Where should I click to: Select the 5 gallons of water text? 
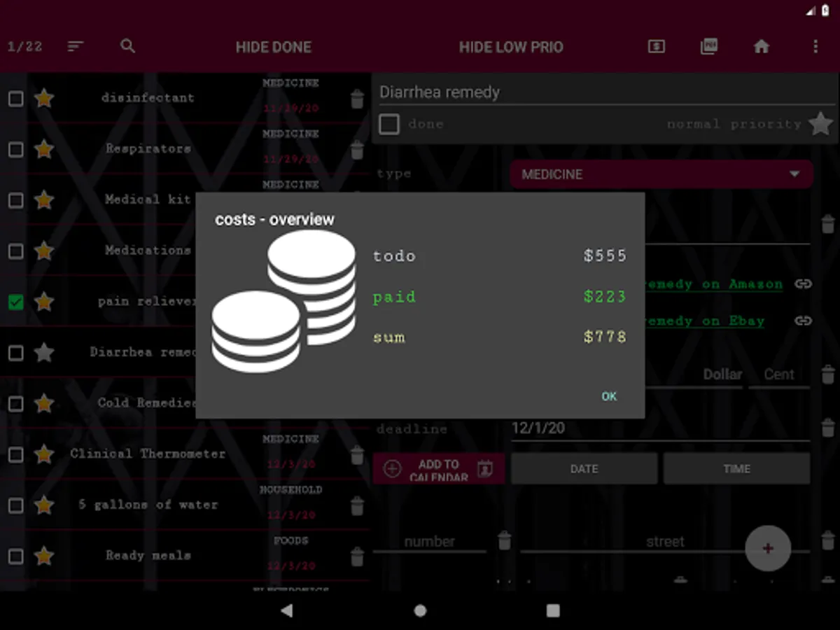(148, 505)
